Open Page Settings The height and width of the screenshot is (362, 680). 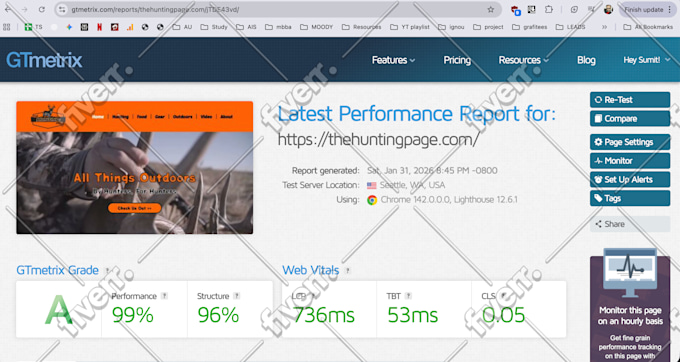coord(630,142)
